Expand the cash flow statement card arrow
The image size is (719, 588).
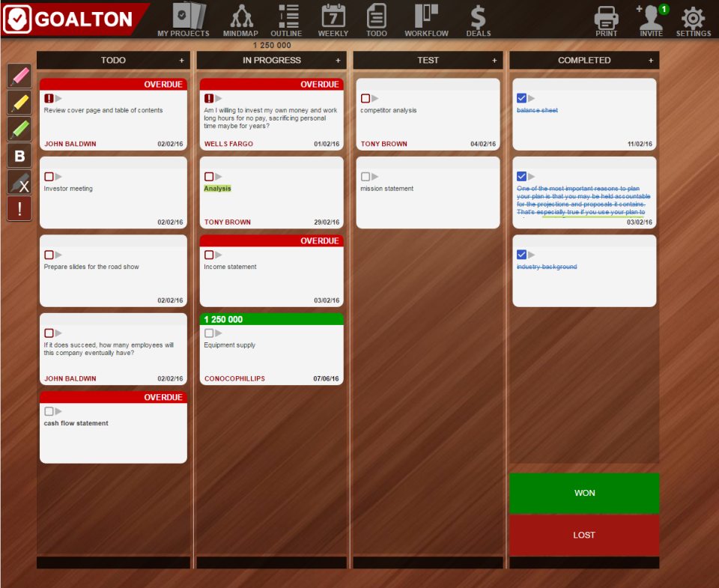[x=59, y=410]
